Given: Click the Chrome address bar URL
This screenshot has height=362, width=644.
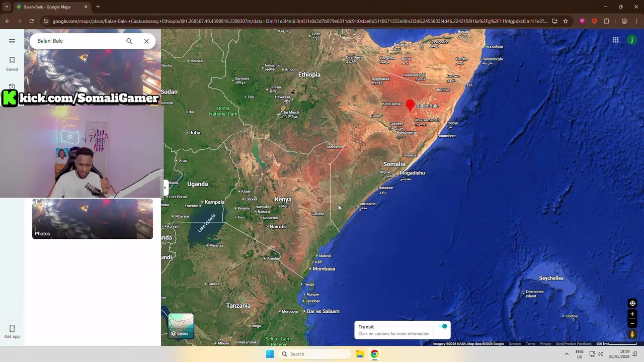Looking at the screenshot, I should 299,21.
